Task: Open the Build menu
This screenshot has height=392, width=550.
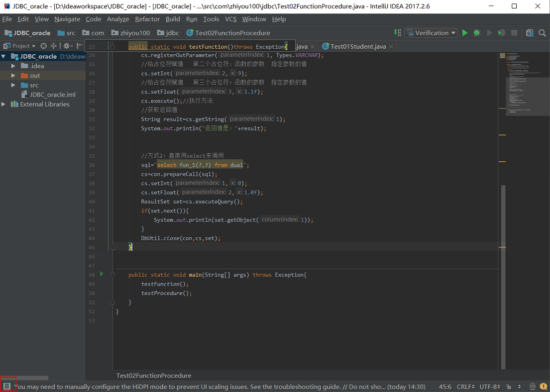Action: pos(173,19)
